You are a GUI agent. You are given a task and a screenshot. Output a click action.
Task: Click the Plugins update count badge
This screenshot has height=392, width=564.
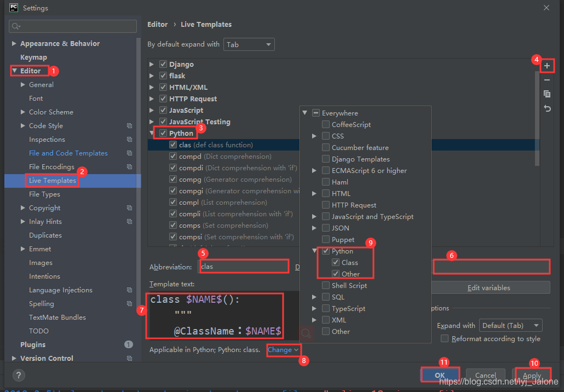pyautogui.click(x=129, y=344)
